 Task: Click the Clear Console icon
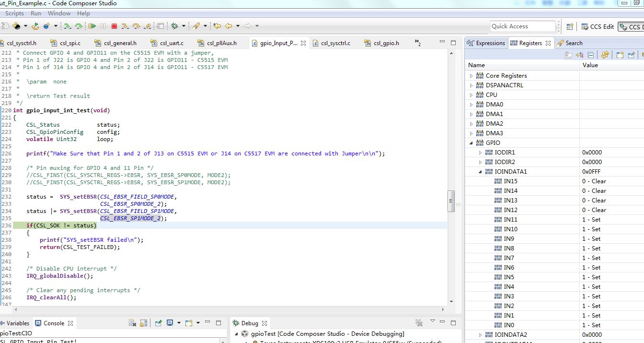coord(132,323)
